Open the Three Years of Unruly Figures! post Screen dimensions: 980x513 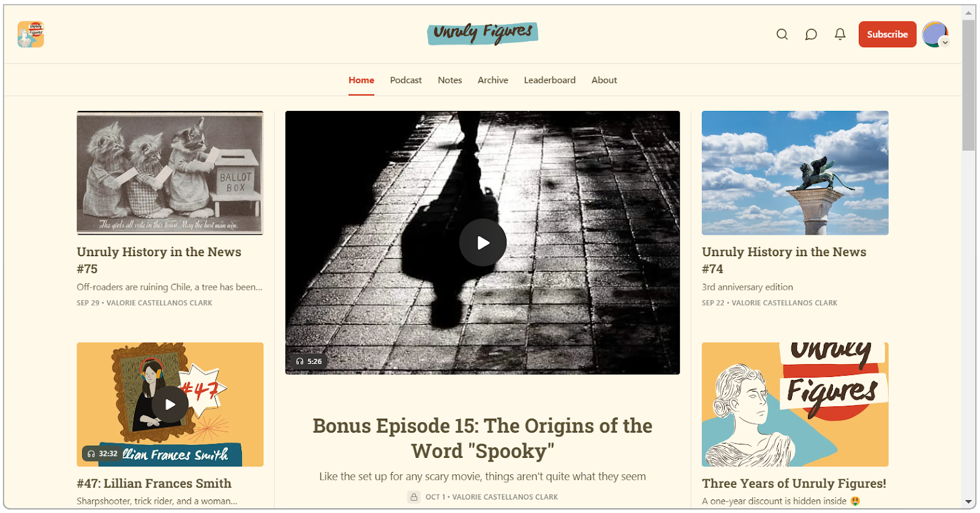794,484
